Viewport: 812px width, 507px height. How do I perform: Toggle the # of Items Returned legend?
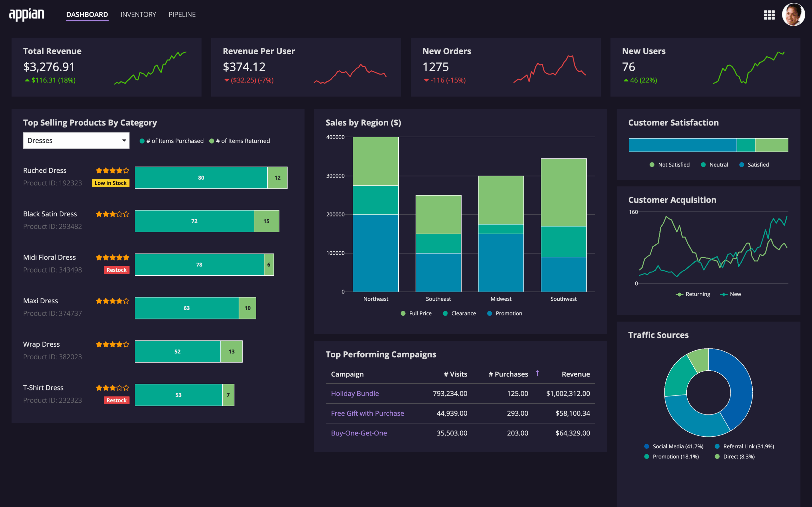coord(239,140)
